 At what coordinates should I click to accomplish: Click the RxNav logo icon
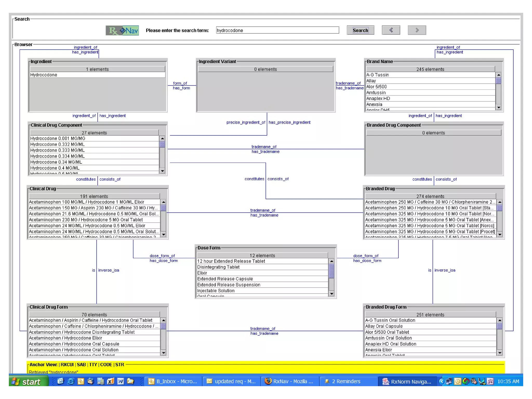pyautogui.click(x=122, y=30)
